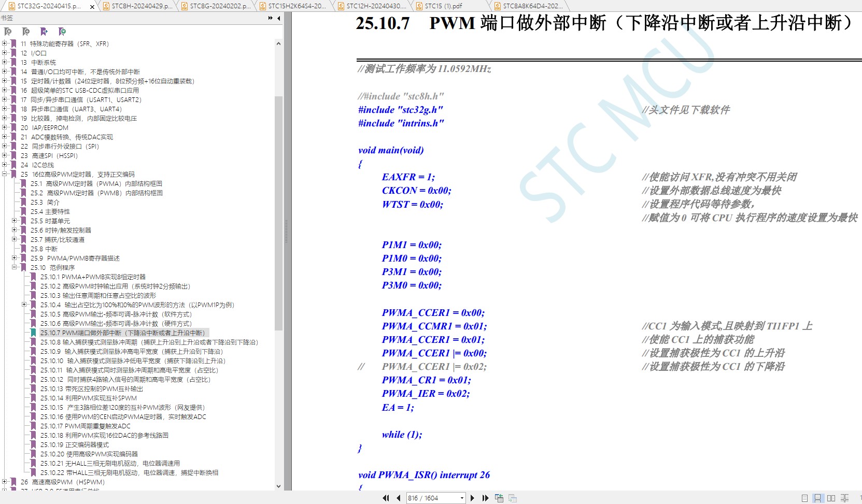The image size is (862, 504).
Task: Expand the 25.7 捕获/比较通道 node
Action: tap(15, 239)
